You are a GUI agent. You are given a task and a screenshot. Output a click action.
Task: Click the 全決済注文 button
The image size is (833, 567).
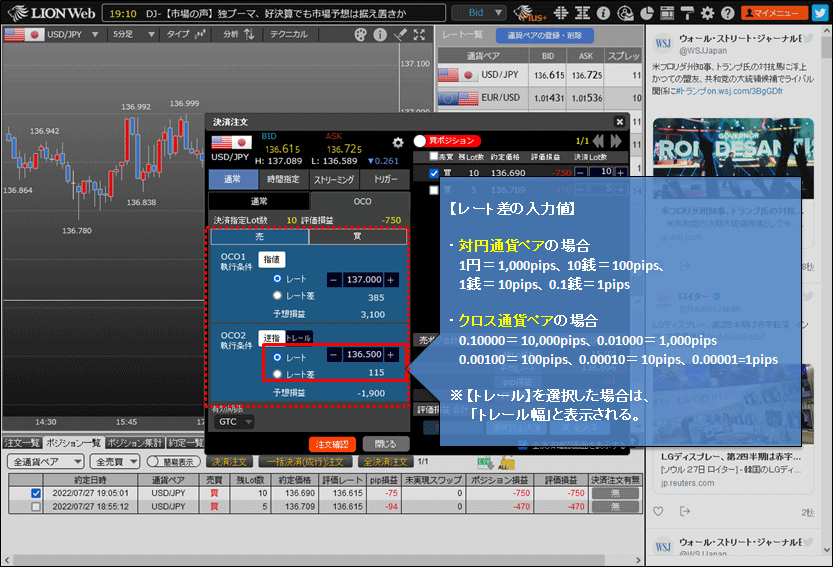click(386, 462)
